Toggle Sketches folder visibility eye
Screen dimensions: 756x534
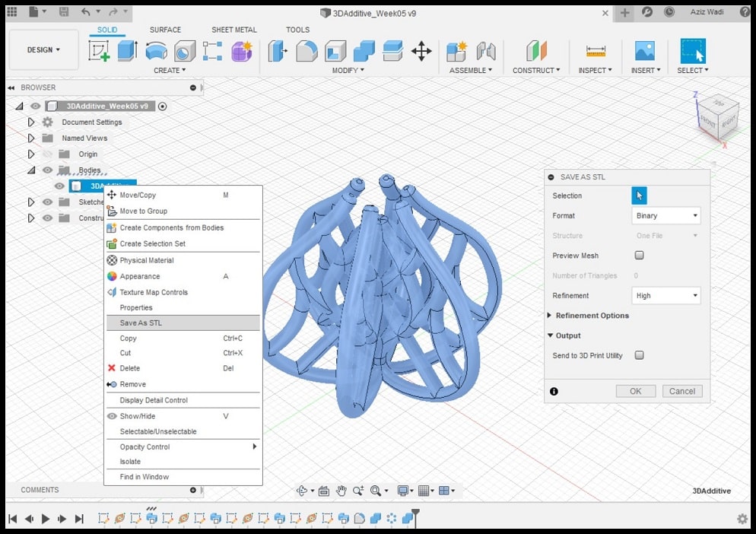(x=47, y=202)
